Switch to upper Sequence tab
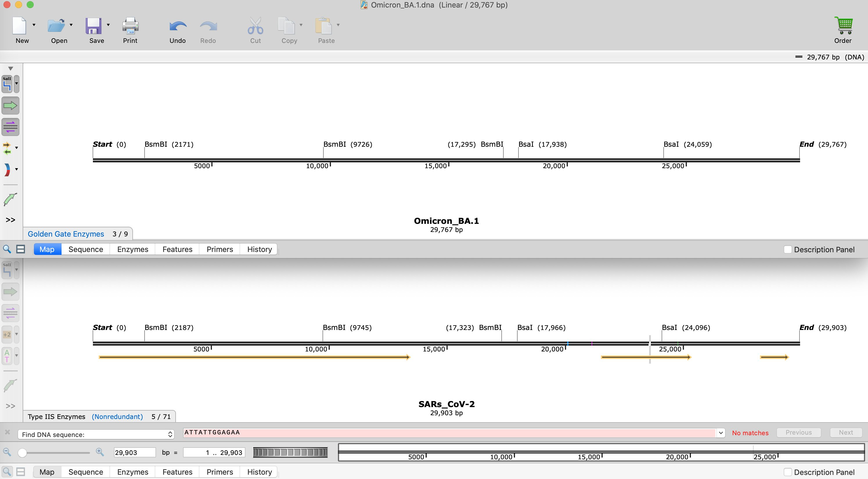 pyautogui.click(x=86, y=249)
